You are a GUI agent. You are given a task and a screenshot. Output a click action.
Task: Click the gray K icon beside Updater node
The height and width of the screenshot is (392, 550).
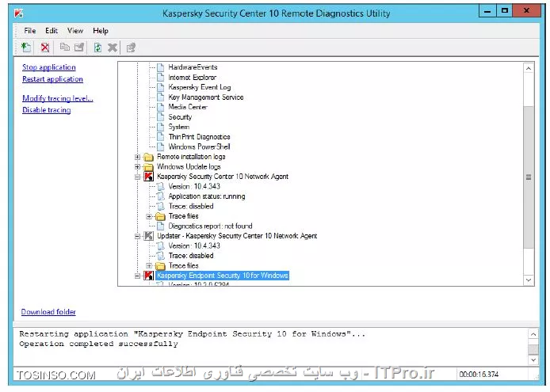[x=148, y=236]
